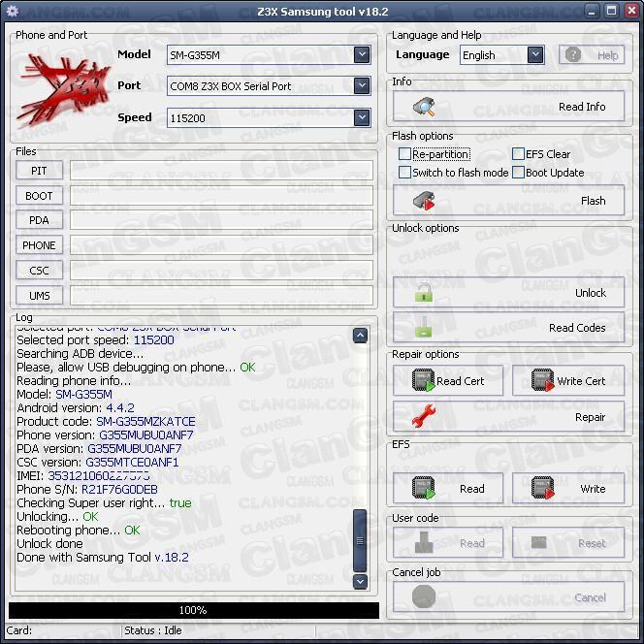Click the EFS Write chip icon
Image resolution: width=644 pixels, height=644 pixels.
[x=542, y=489]
